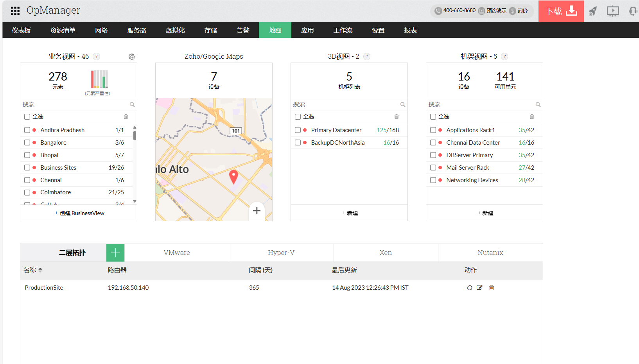This screenshot has width=639, height=364.
Task: Check the Primary Datacenter checkbox
Action: (298, 130)
